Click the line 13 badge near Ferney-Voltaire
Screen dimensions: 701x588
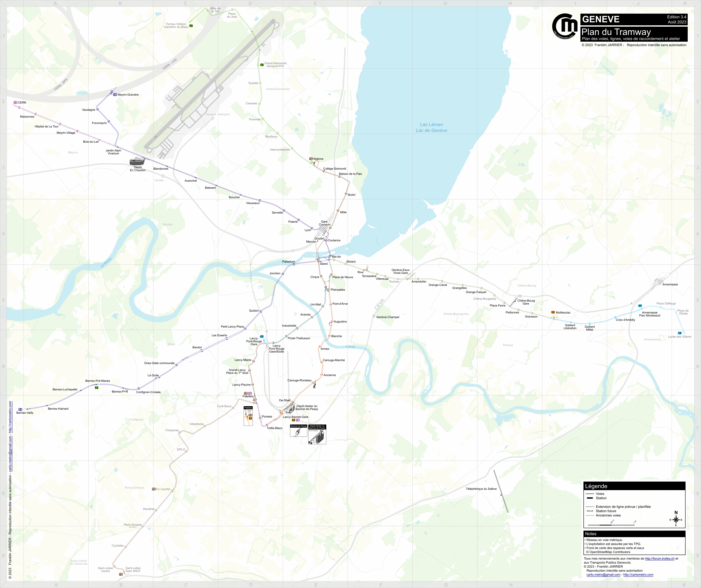(x=191, y=26)
